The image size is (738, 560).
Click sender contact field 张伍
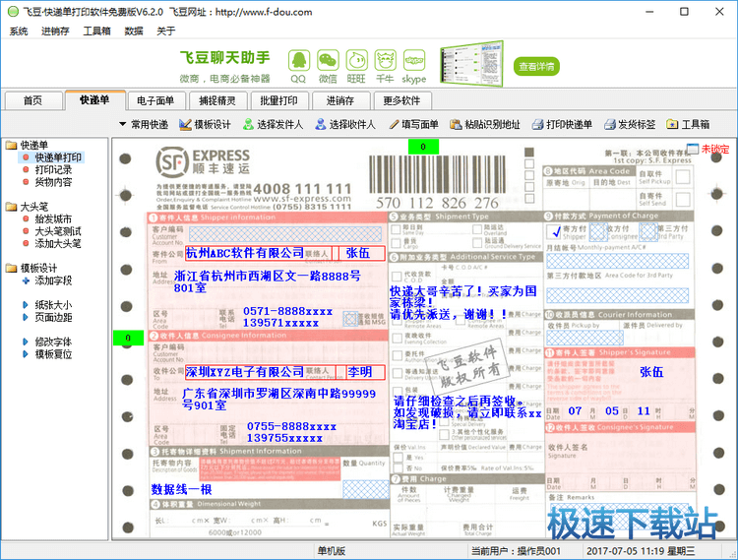point(362,253)
